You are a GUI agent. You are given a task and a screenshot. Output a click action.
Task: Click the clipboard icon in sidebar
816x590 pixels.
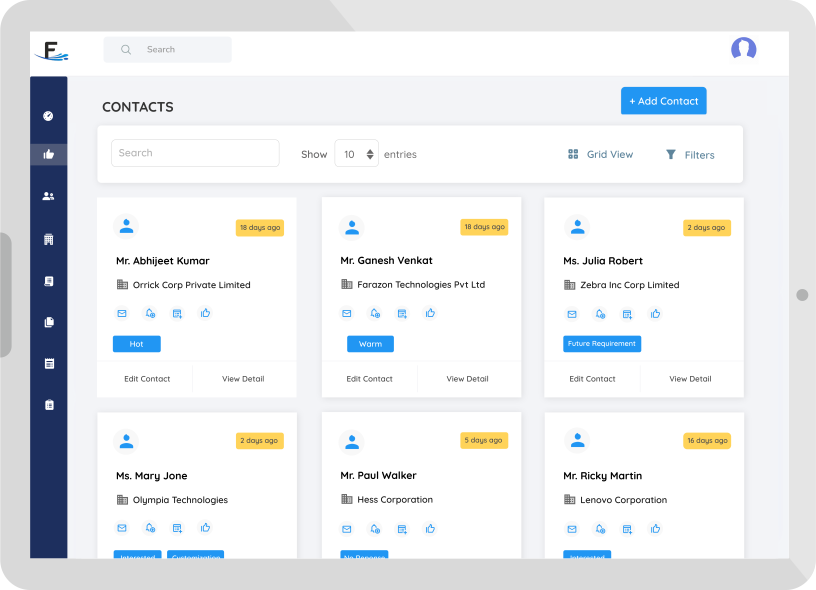pos(49,405)
